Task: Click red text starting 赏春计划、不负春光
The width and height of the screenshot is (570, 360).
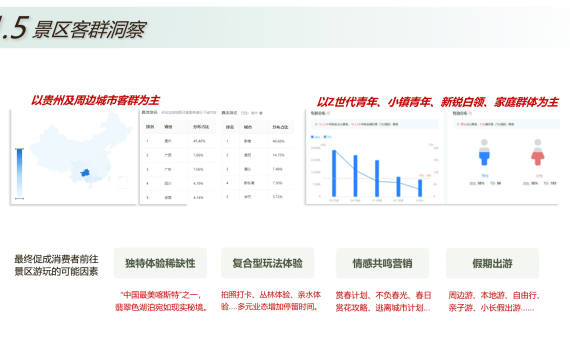Action: [383, 301]
